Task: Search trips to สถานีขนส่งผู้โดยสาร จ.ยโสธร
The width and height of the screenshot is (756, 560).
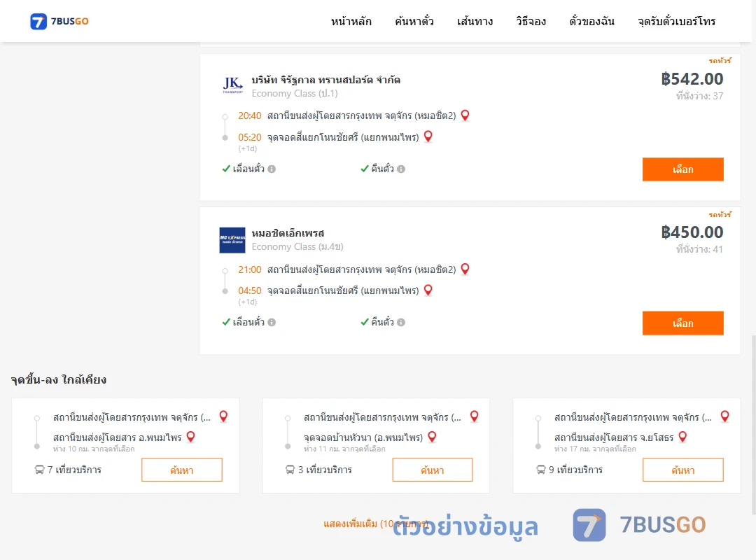Action: click(x=682, y=470)
